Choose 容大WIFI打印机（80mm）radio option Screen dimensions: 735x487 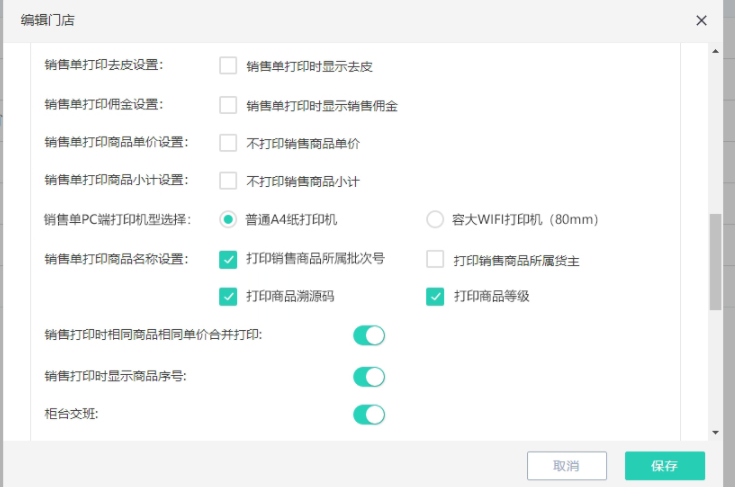point(435,219)
